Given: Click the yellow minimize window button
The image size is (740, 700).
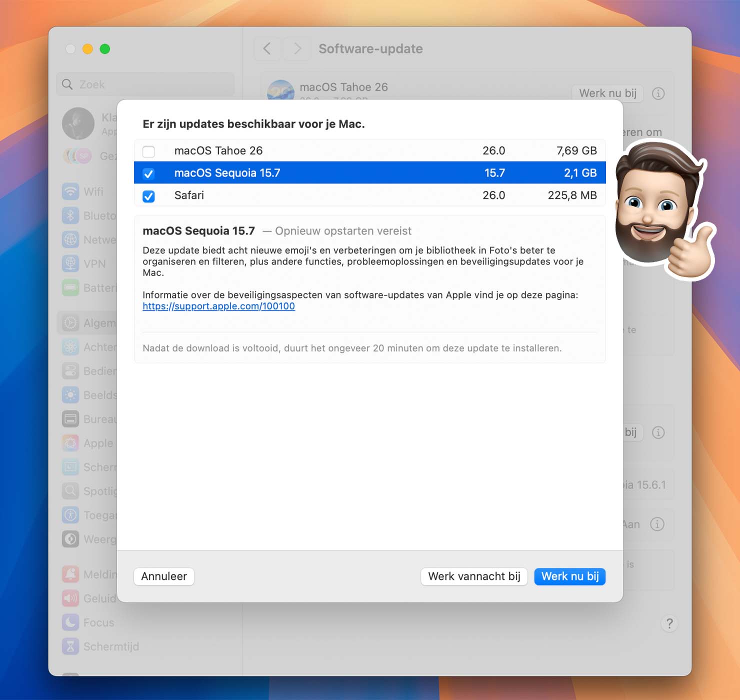Looking at the screenshot, I should pos(87,49).
